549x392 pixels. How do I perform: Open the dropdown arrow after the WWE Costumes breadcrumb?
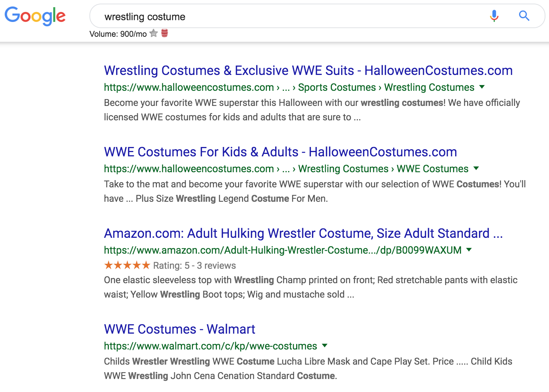click(x=476, y=168)
